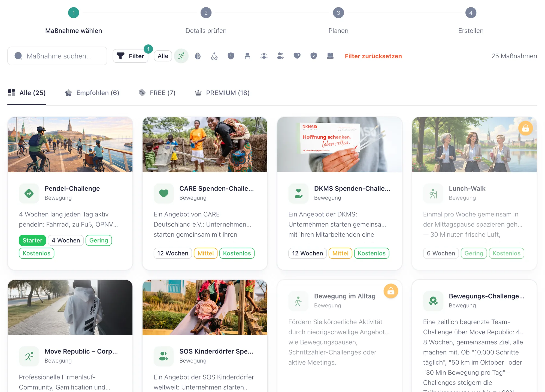Select the laptop category filter icon
The height and width of the screenshot is (392, 545).
click(330, 56)
